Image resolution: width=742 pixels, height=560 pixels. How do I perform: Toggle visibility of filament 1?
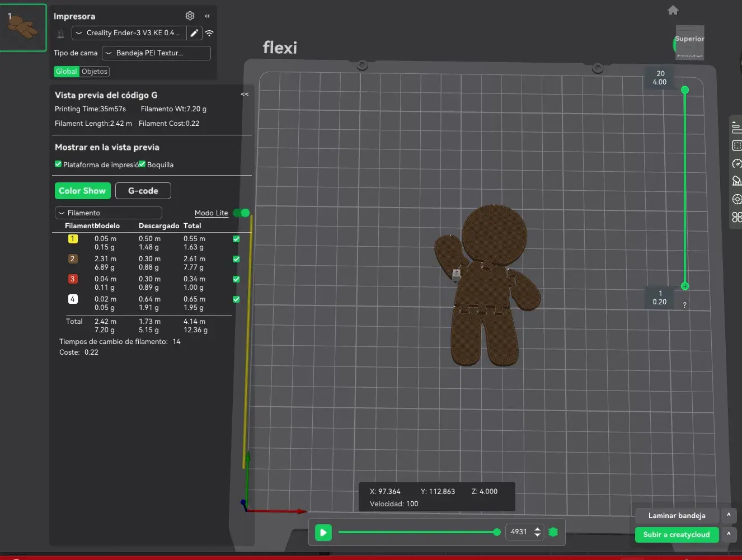[x=236, y=239]
